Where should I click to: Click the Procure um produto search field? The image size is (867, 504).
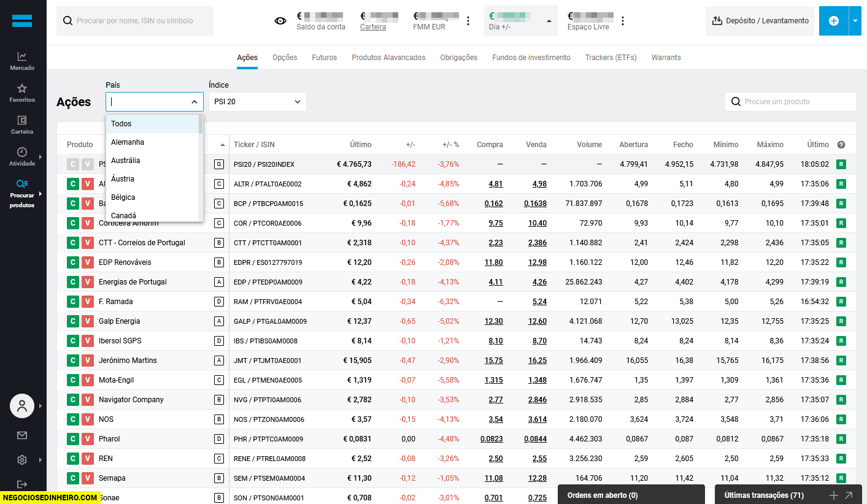tap(790, 102)
